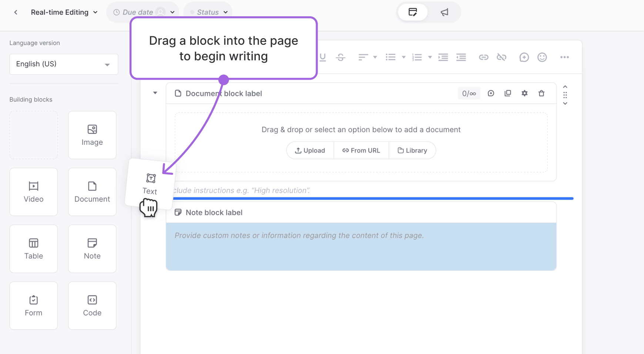Open the more options ellipsis in the toolbar
Screen dimensions: 644x354
pyautogui.click(x=564, y=57)
